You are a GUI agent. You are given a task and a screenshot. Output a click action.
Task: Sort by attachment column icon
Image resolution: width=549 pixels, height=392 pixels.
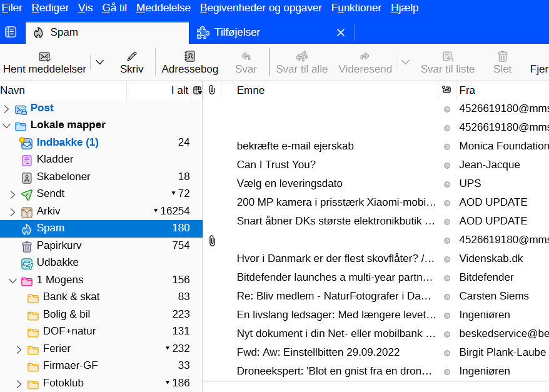coord(212,90)
